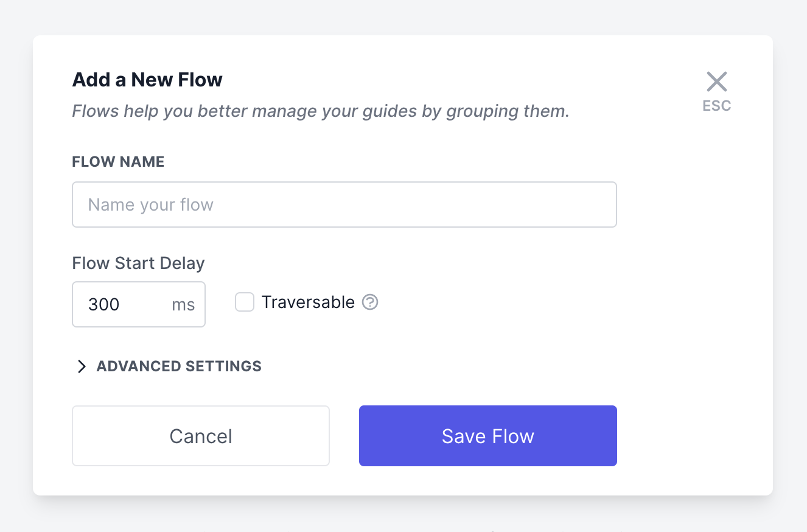807x532 pixels.
Task: Click empty space right of Traversable help icon
Action: pos(499,303)
